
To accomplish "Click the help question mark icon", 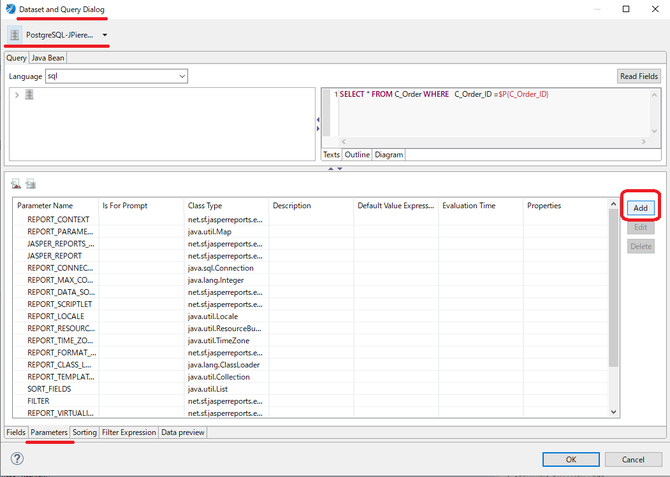I will 17,459.
